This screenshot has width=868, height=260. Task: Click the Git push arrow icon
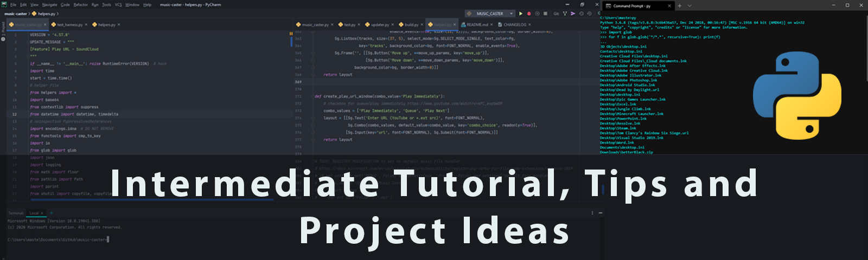coord(573,14)
